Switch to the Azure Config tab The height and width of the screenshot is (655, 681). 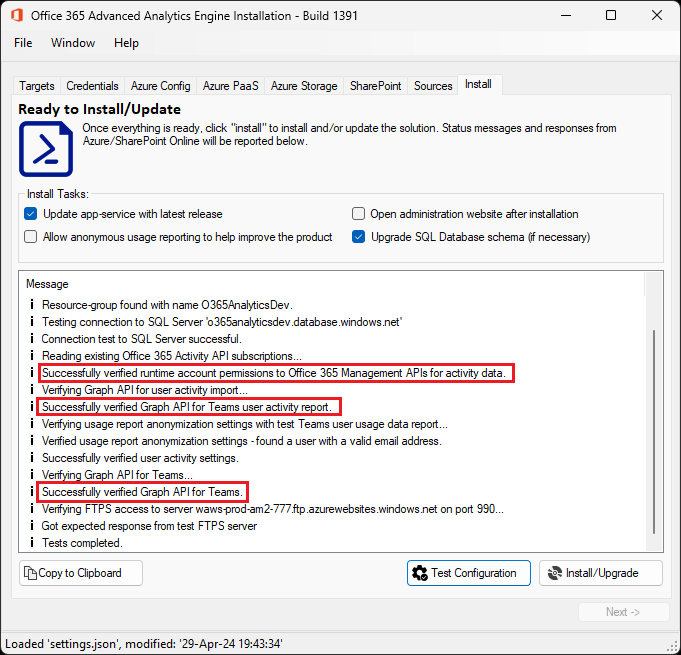click(160, 86)
